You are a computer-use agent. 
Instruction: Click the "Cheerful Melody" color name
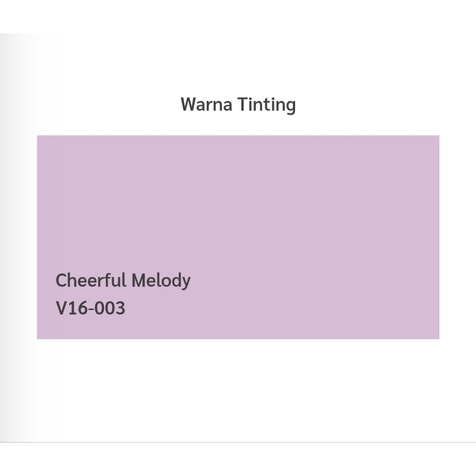click(x=123, y=281)
